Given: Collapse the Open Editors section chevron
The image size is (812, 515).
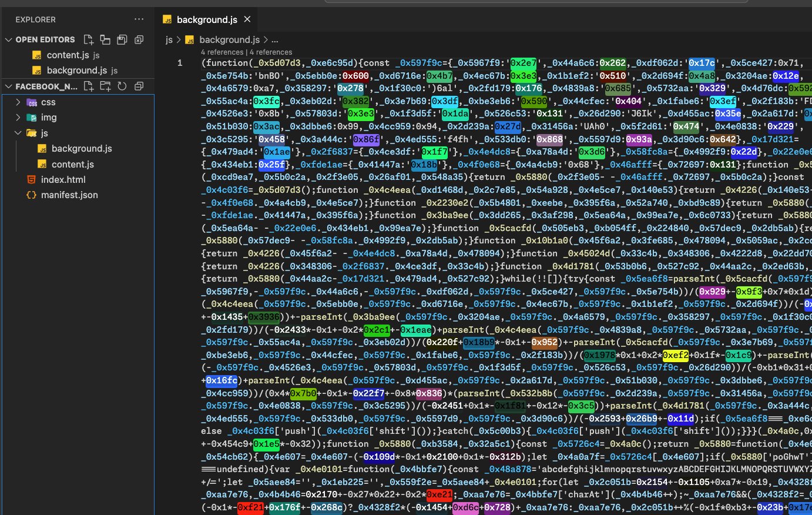Looking at the screenshot, I should tap(9, 39).
